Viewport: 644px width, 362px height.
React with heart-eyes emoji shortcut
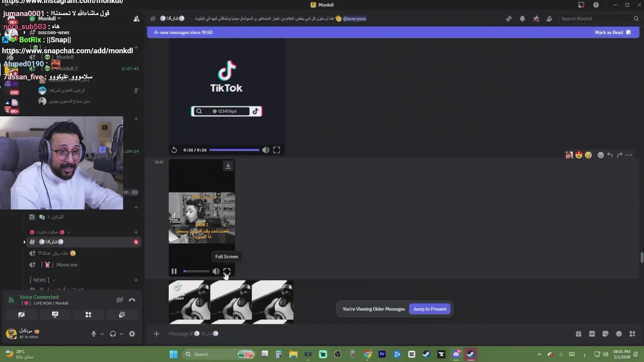click(x=579, y=155)
